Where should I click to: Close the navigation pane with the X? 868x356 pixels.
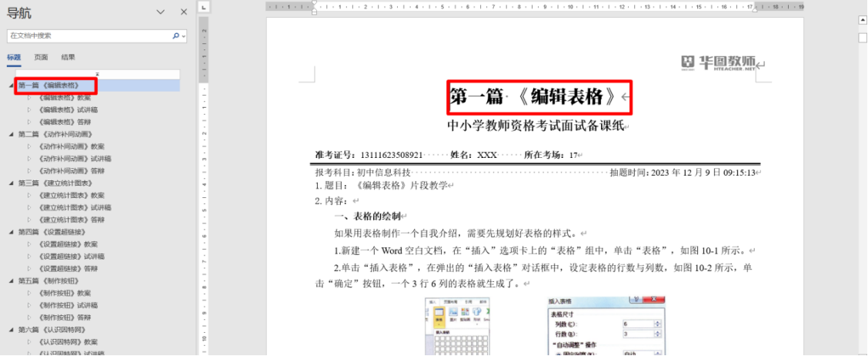click(183, 12)
